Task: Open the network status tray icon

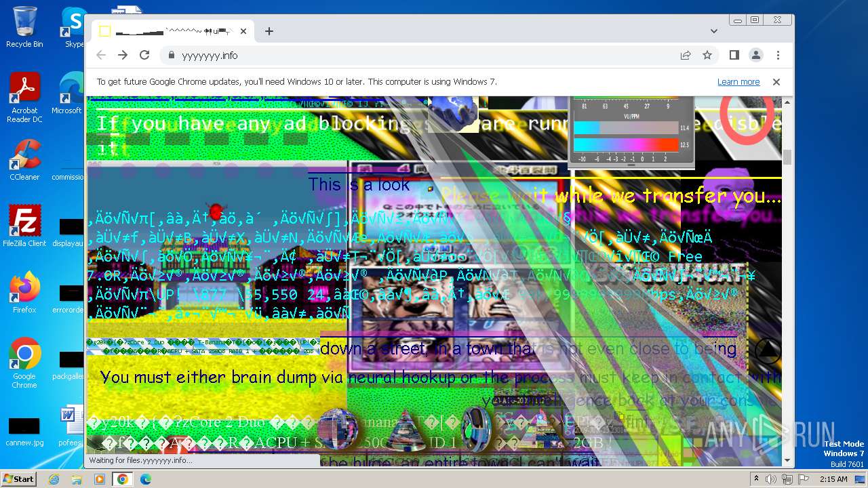Action: 787,479
